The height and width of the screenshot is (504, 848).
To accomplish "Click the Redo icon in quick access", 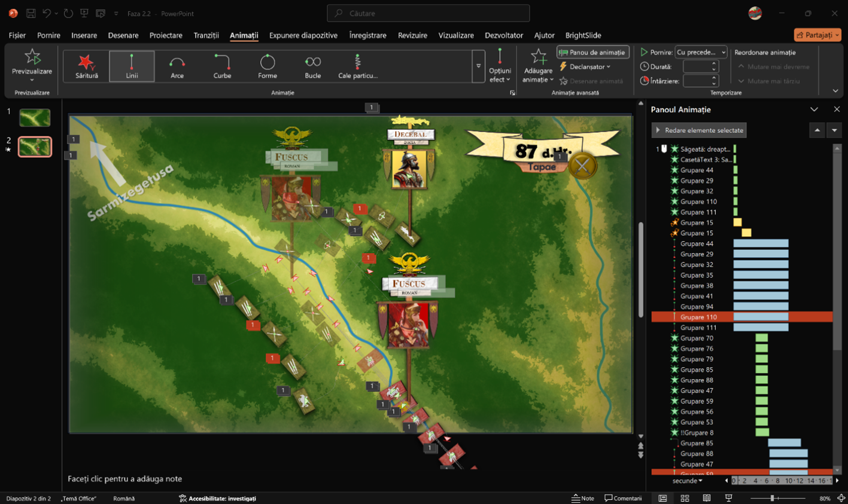I will pyautogui.click(x=68, y=13).
